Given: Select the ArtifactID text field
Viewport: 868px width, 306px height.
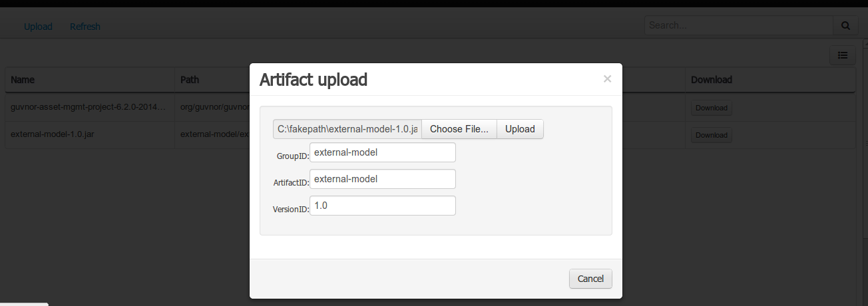Looking at the screenshot, I should pos(382,179).
